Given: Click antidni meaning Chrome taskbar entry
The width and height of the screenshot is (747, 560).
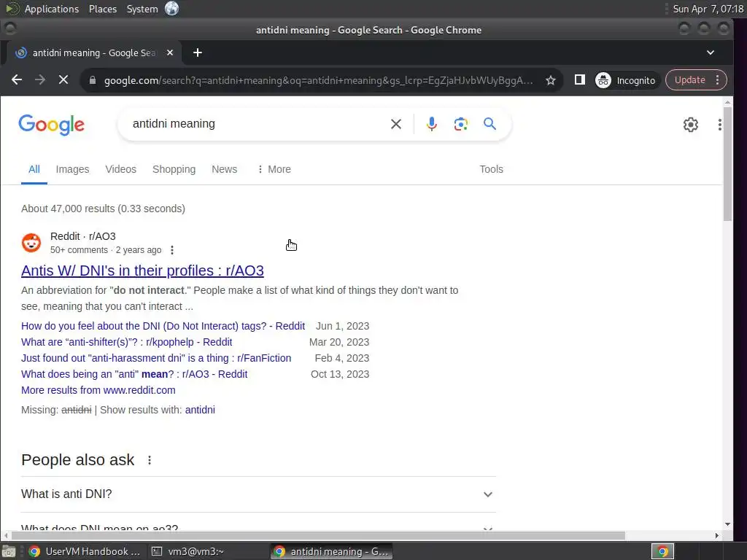Looking at the screenshot, I should [332, 551].
